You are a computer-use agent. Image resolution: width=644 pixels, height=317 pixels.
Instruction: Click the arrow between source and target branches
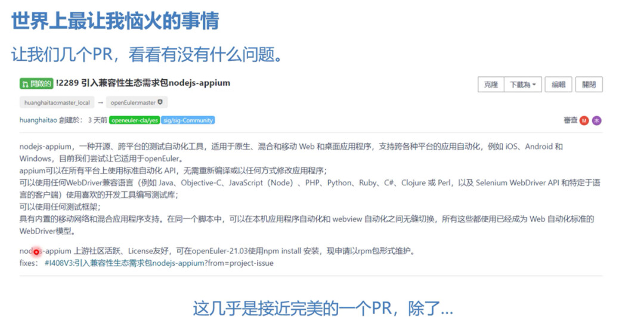tap(100, 102)
